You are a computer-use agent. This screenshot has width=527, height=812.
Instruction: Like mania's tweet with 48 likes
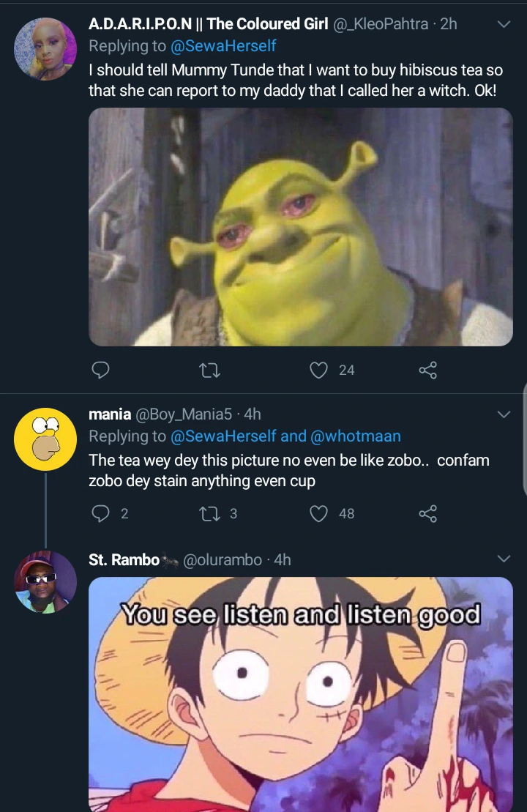pos(318,514)
